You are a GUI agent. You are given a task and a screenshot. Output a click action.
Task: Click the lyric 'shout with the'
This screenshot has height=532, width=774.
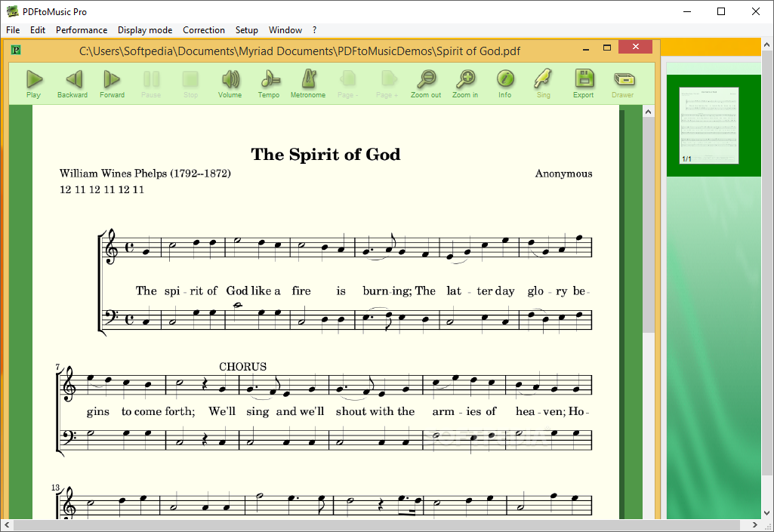(375, 411)
